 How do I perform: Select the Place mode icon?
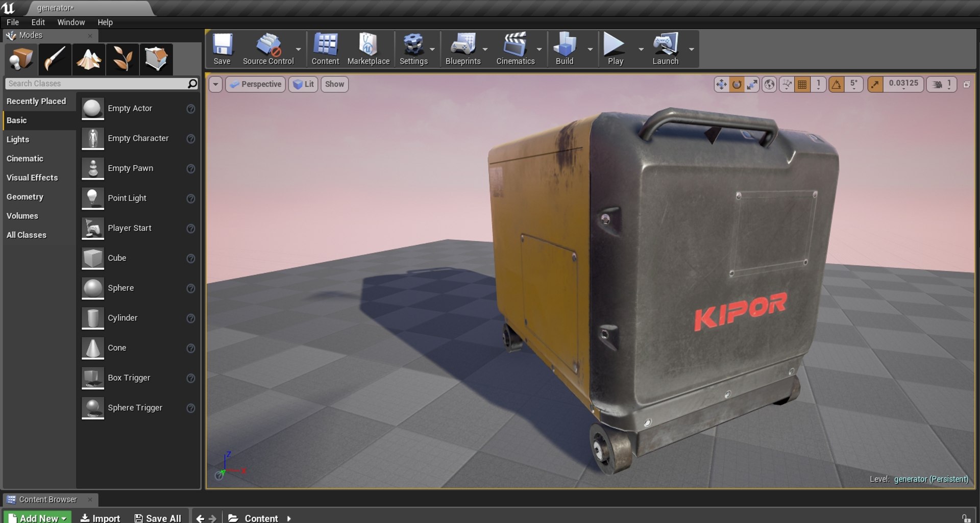pyautogui.click(x=21, y=59)
